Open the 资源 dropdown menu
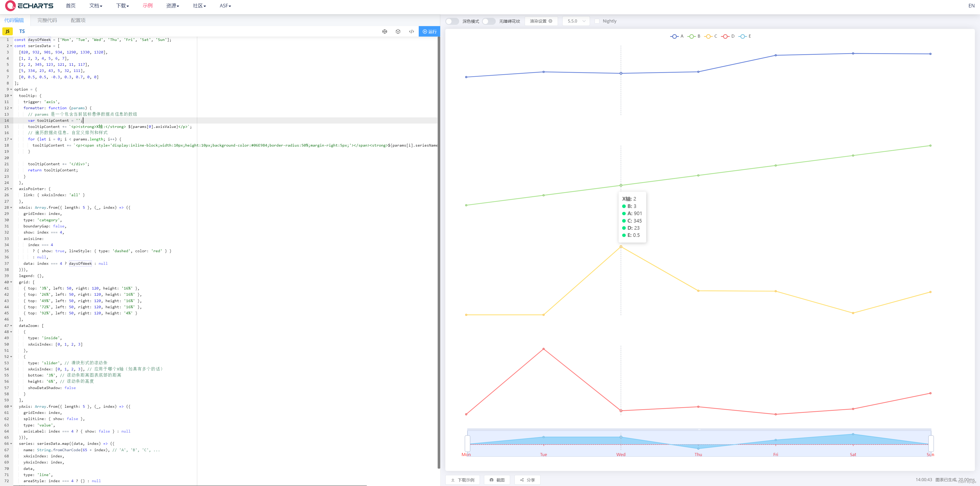This screenshot has width=980, height=486. pyautogui.click(x=172, y=6)
